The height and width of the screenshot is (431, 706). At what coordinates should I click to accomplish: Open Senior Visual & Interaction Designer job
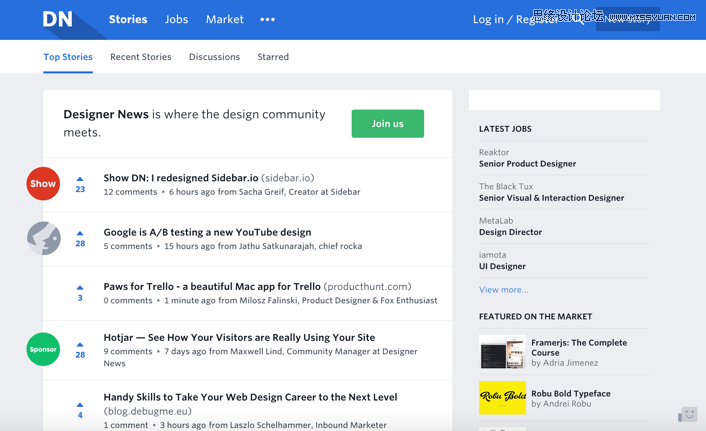click(552, 198)
